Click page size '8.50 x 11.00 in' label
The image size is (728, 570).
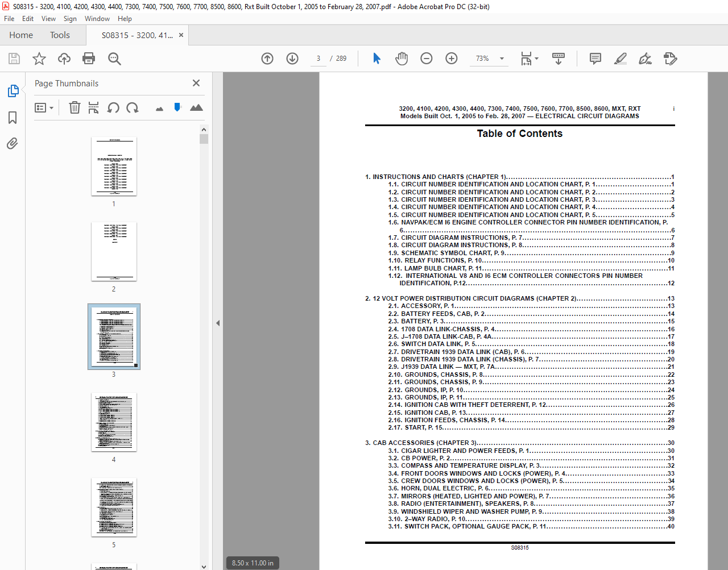pos(253,563)
